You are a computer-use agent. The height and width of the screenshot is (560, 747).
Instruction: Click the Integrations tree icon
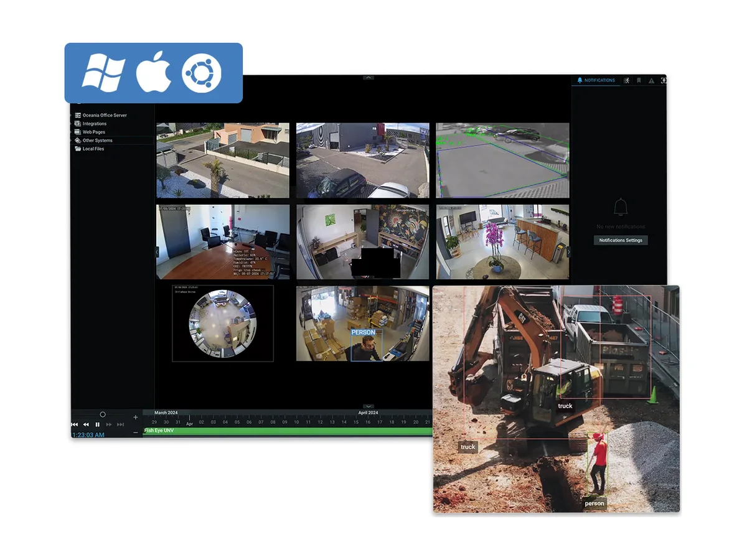(78, 124)
